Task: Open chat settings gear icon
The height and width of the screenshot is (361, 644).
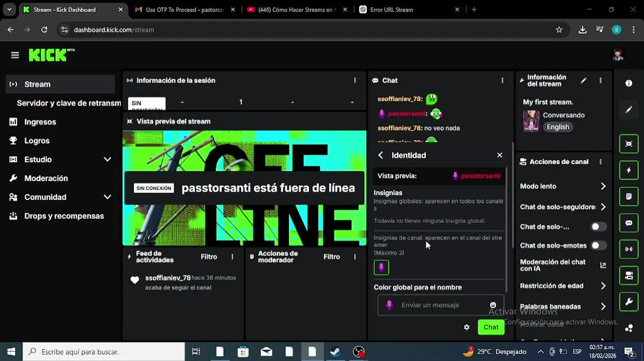Action: point(466,327)
